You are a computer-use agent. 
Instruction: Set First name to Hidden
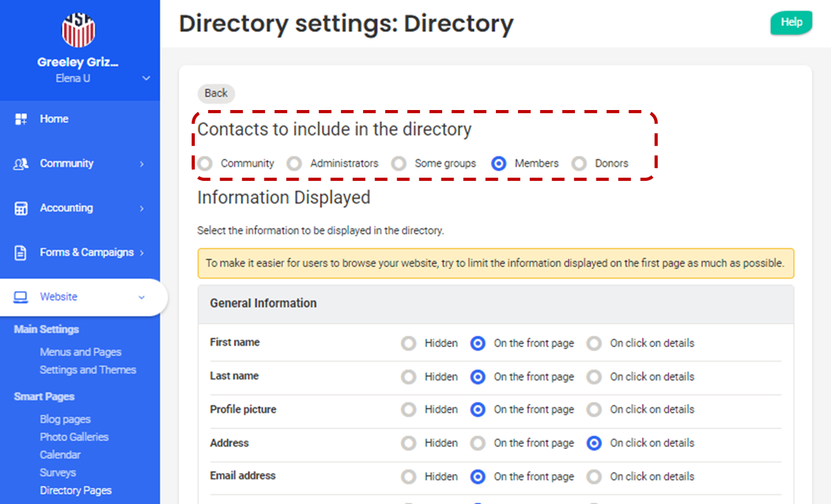409,343
